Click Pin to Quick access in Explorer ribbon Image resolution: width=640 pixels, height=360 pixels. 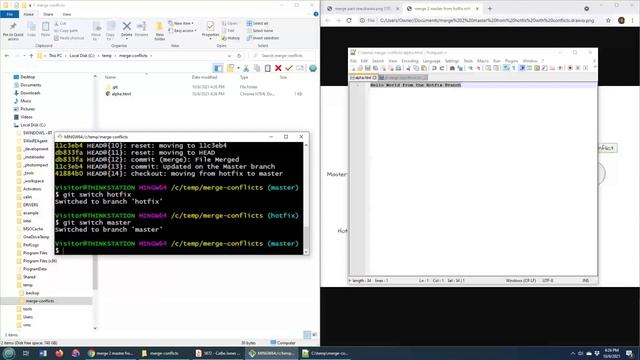(x=13, y=31)
